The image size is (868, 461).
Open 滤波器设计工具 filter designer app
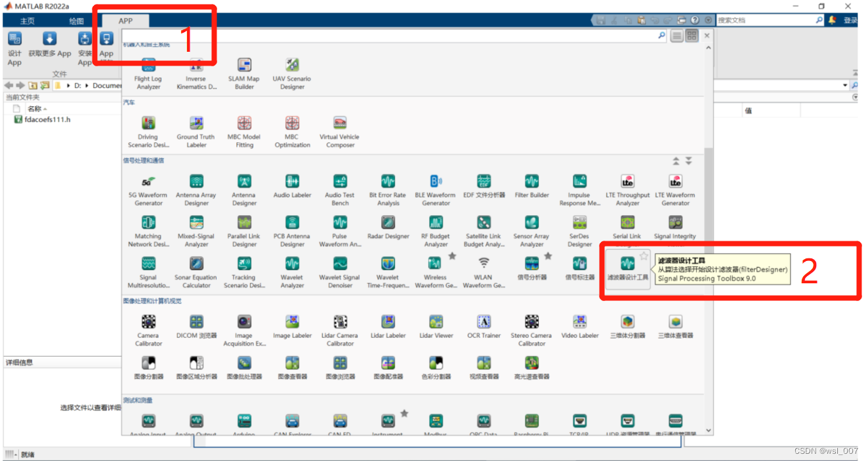[x=627, y=269]
